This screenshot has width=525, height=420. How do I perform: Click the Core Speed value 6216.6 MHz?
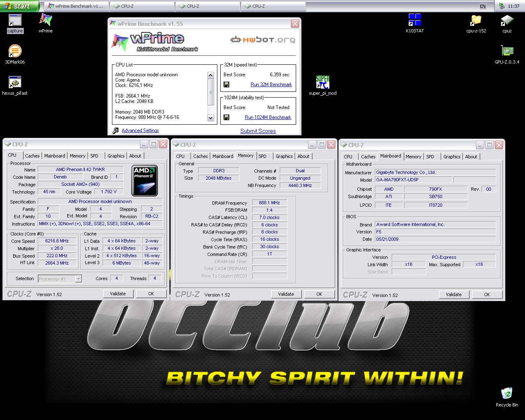(57, 241)
